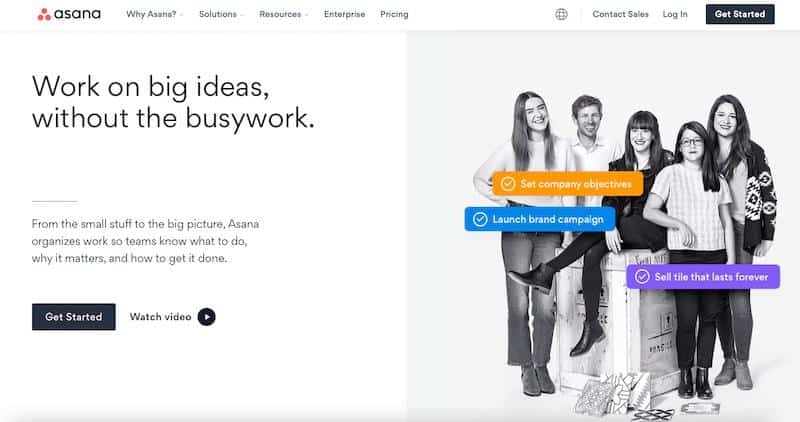Open the globe language selector

(561, 14)
